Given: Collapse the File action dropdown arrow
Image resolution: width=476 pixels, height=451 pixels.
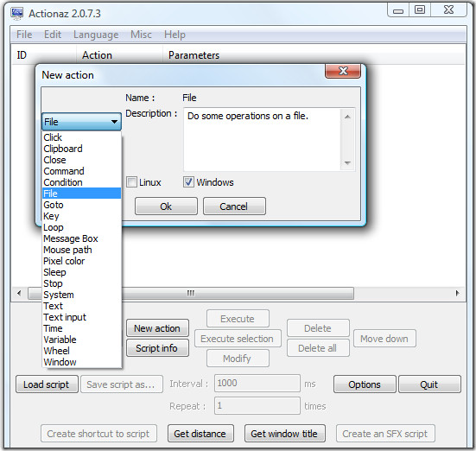Looking at the screenshot, I should pos(114,122).
